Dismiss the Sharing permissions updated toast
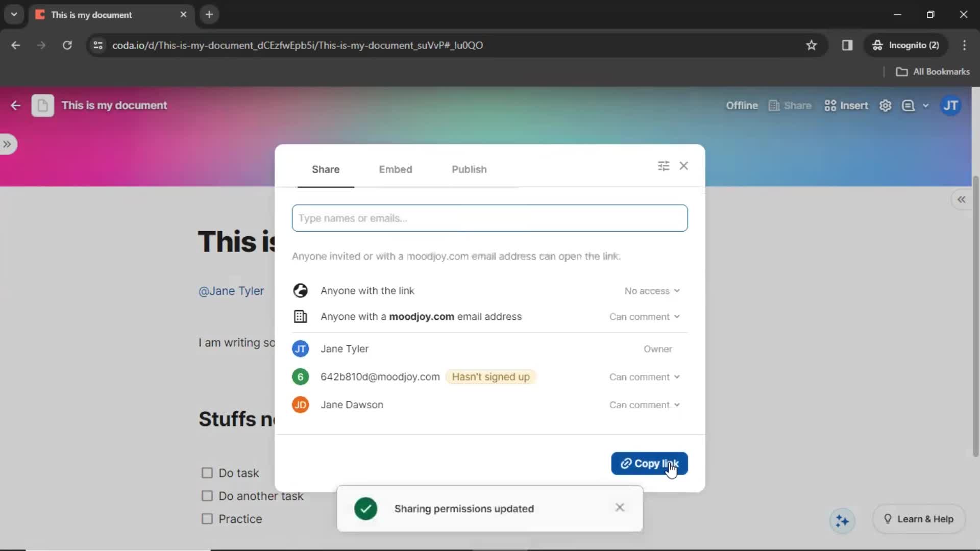Screen dimensions: 980x551 pyautogui.click(x=620, y=508)
